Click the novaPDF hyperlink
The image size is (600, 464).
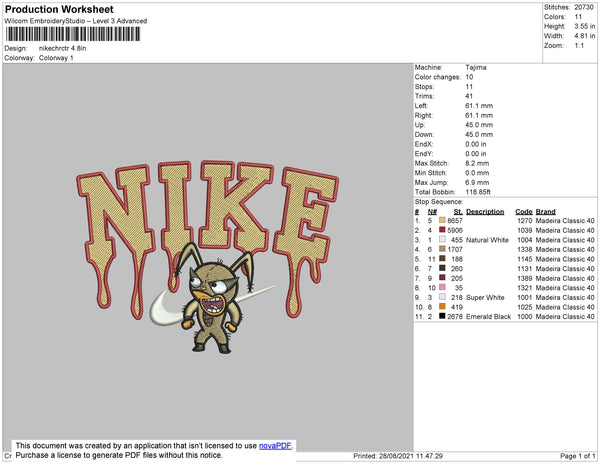[x=275, y=446]
